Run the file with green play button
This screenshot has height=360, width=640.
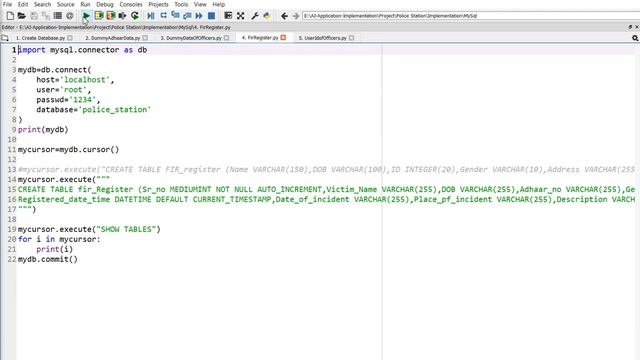86,16
